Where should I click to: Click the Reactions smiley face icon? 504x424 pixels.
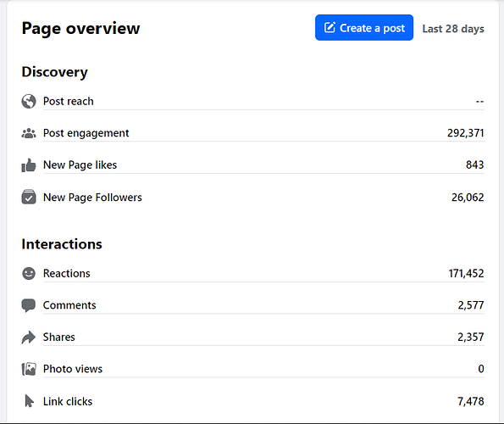29,273
